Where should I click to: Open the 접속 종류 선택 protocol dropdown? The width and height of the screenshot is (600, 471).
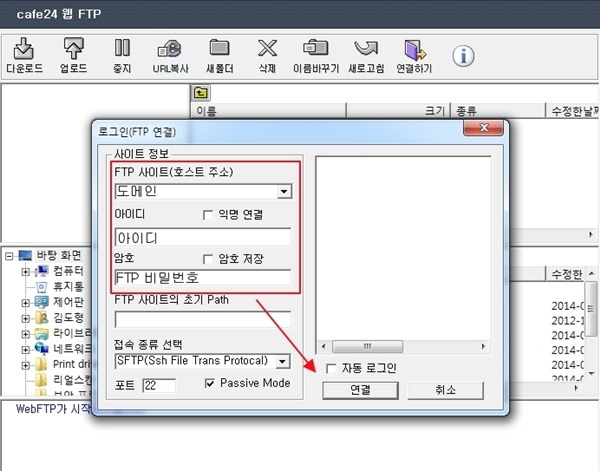click(x=284, y=361)
